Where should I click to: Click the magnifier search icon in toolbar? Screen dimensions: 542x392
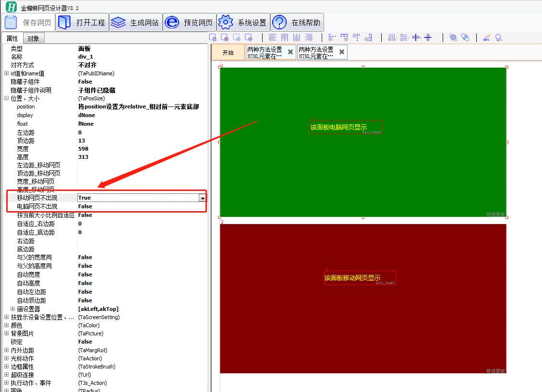[498, 37]
